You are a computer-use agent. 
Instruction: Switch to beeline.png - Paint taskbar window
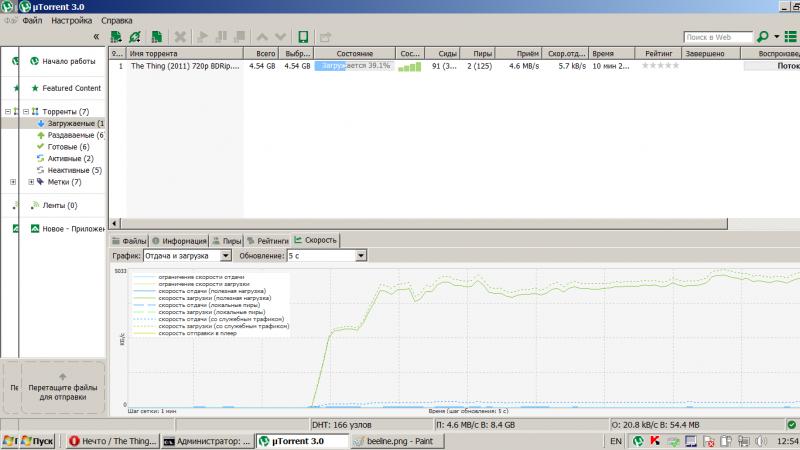397,441
